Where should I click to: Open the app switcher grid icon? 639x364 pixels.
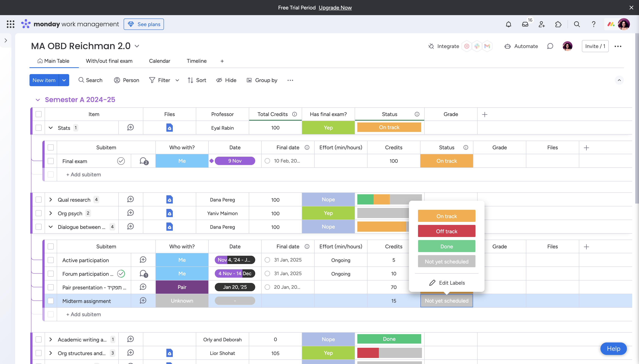click(x=11, y=24)
